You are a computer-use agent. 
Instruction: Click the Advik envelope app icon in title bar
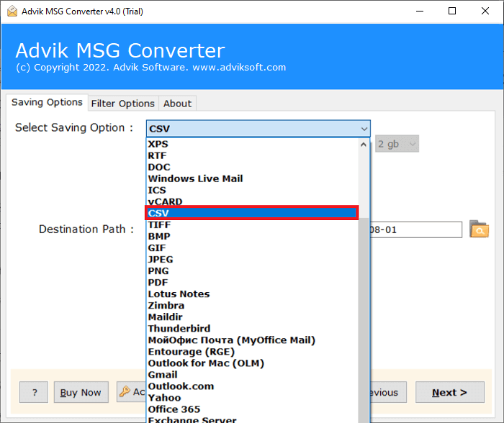pos(12,12)
